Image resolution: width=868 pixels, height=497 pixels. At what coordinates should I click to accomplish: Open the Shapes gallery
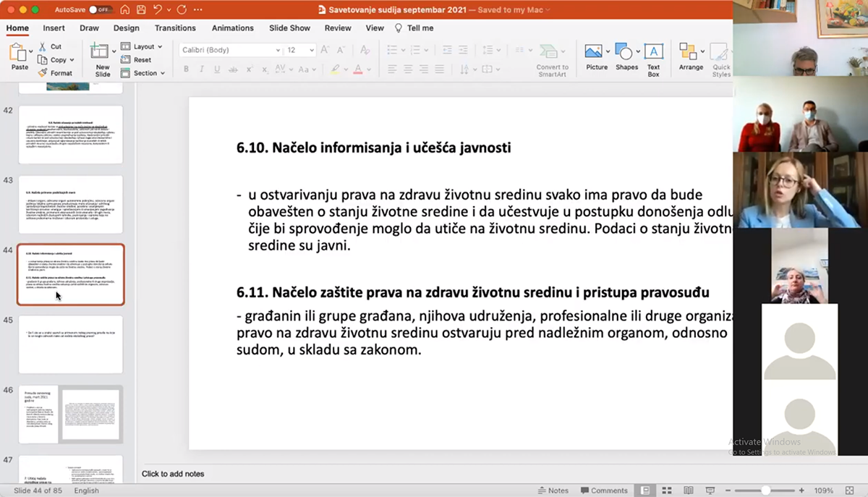[x=626, y=58]
